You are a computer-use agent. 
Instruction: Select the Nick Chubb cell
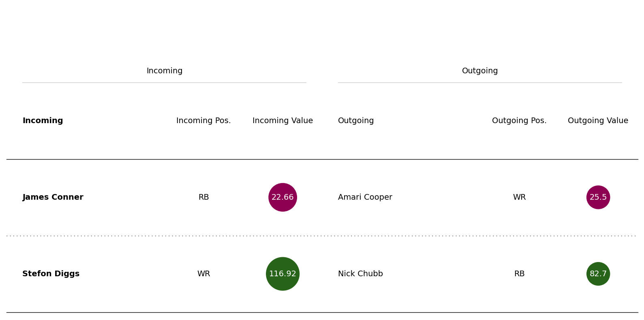pyautogui.click(x=360, y=274)
